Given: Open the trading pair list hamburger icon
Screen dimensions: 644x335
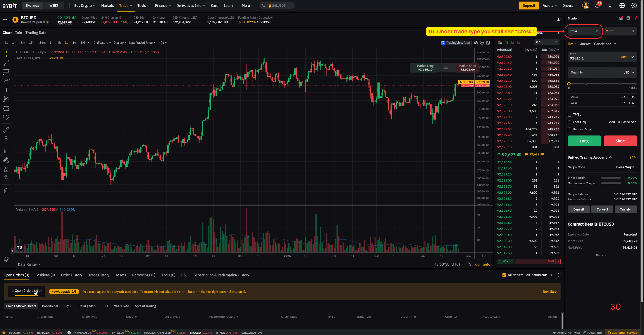Looking at the screenshot, I should point(5,19).
